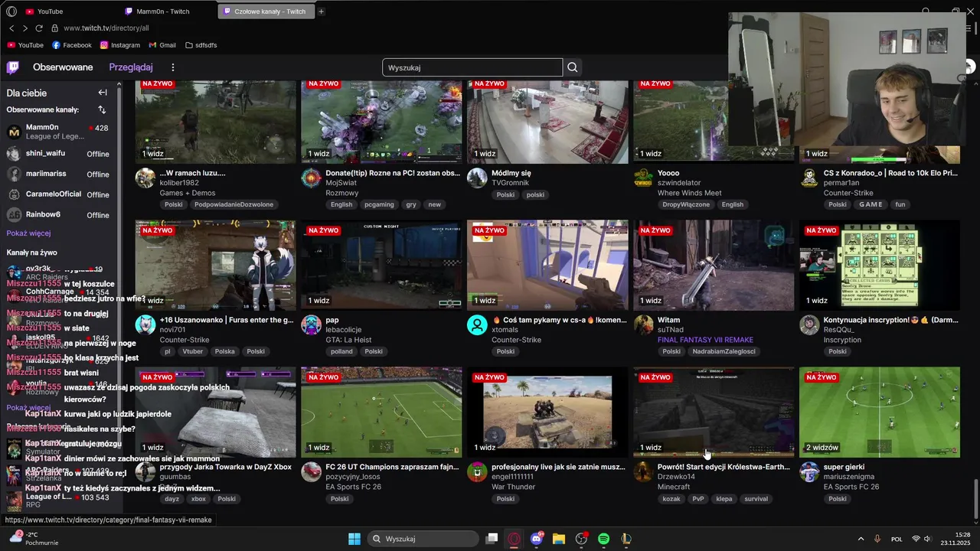
Task: Switch to the Mamm0n - Twitch tab
Action: click(162, 11)
